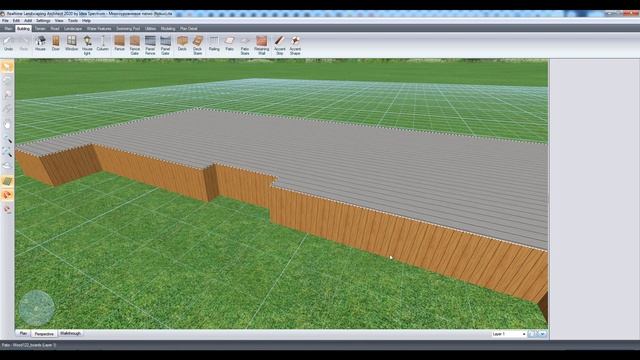The width and height of the screenshot is (640, 360).
Task: Switch to the Landscape tab
Action: click(73, 29)
